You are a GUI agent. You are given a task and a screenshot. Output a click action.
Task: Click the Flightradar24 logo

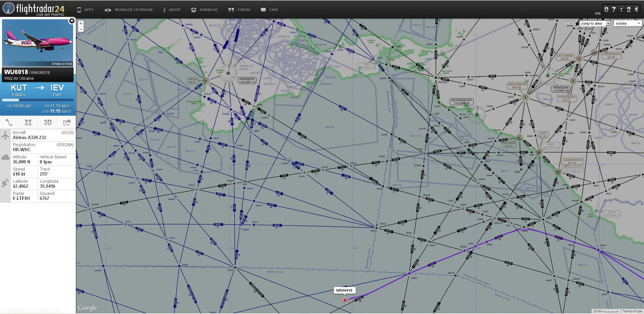(x=34, y=9)
